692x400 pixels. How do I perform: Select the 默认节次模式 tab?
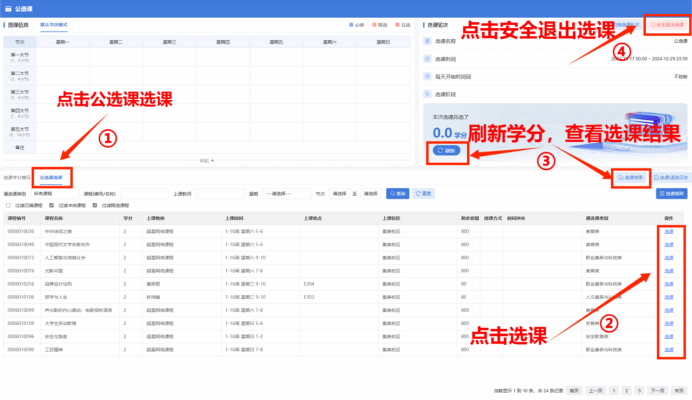54,22
